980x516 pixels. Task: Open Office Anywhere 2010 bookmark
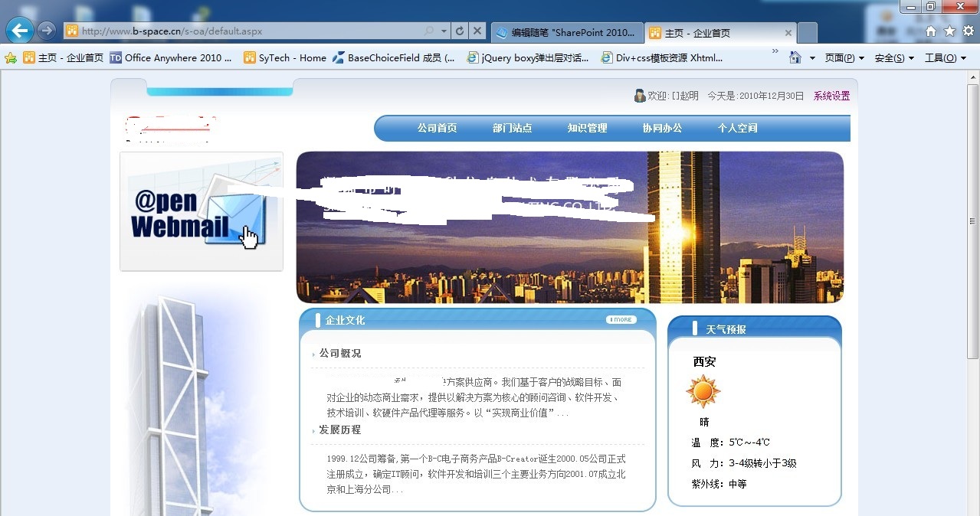[x=171, y=57]
